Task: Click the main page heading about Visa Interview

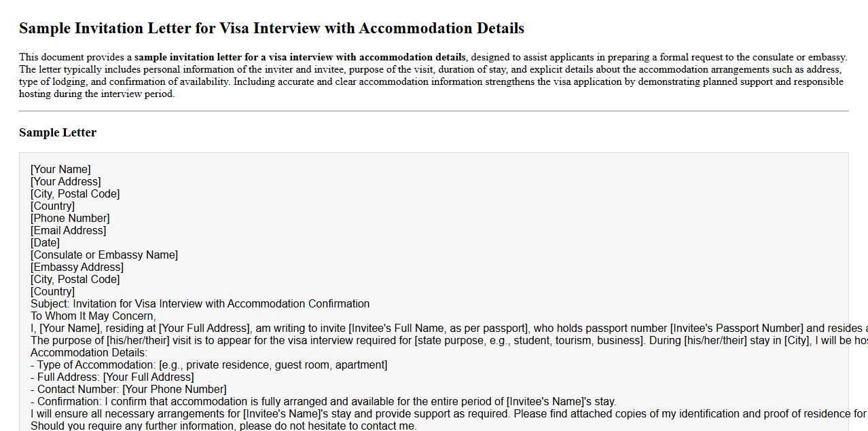Action: click(x=271, y=29)
